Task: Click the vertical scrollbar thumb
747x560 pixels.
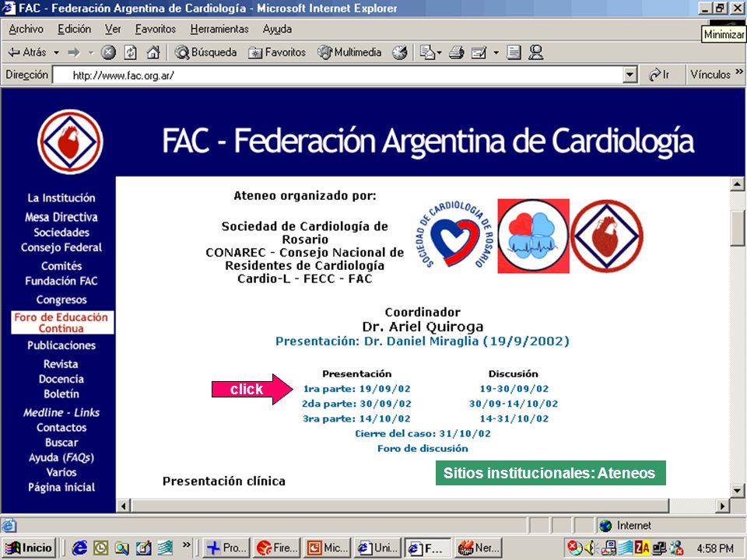Action: pyautogui.click(x=737, y=227)
